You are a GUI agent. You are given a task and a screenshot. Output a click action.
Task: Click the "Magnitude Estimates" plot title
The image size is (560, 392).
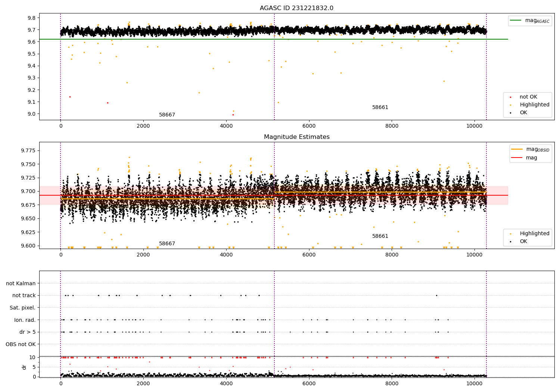coord(296,137)
